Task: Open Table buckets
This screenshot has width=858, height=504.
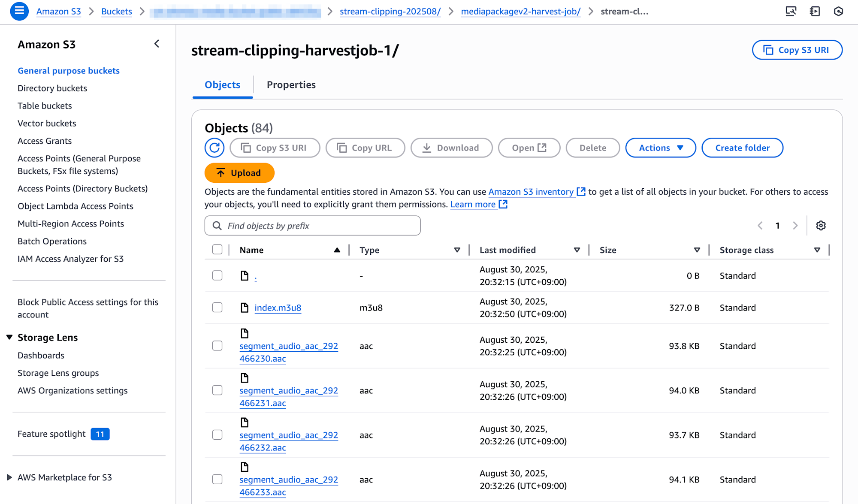Action: coord(45,106)
